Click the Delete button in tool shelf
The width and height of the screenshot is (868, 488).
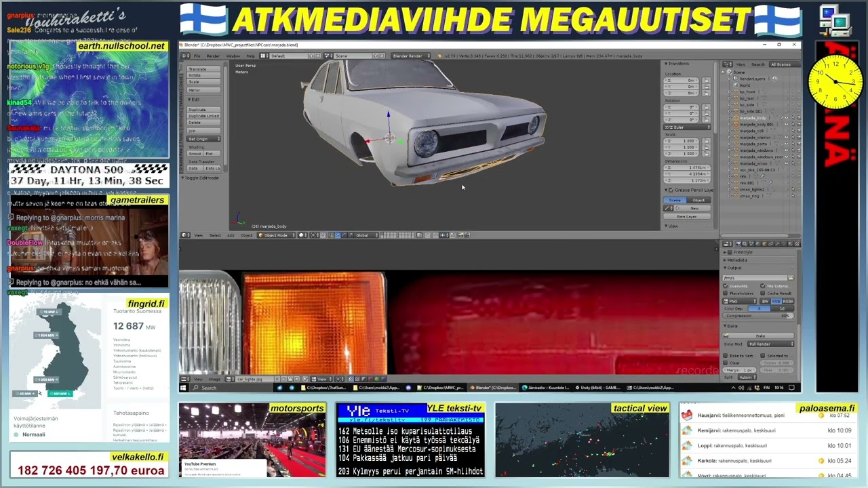[203, 123]
